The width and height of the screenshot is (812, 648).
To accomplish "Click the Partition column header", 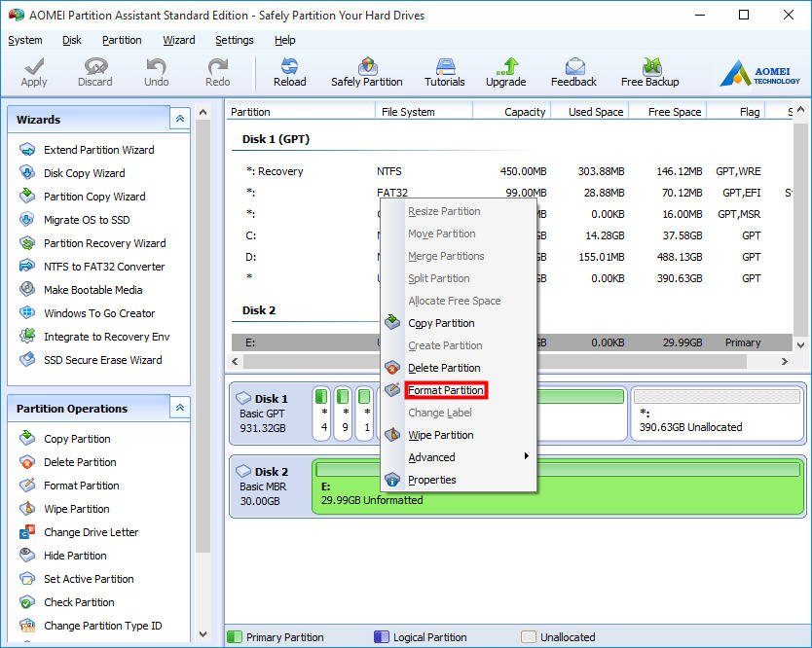I will coord(300,112).
